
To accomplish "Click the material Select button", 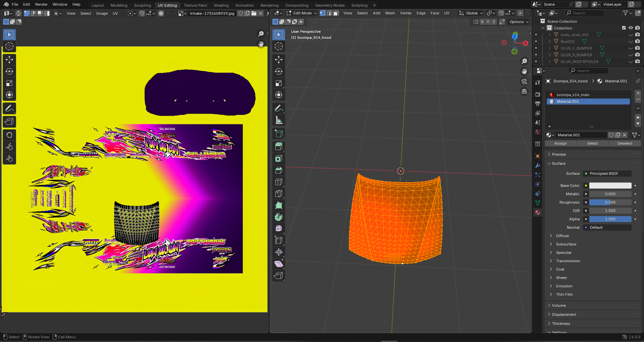I will (592, 143).
